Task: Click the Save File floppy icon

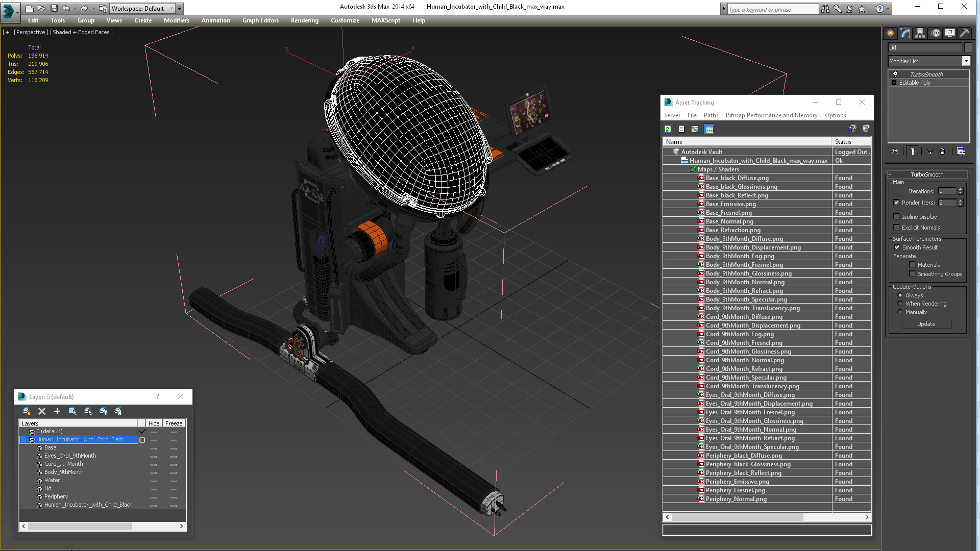Action: tap(54, 8)
